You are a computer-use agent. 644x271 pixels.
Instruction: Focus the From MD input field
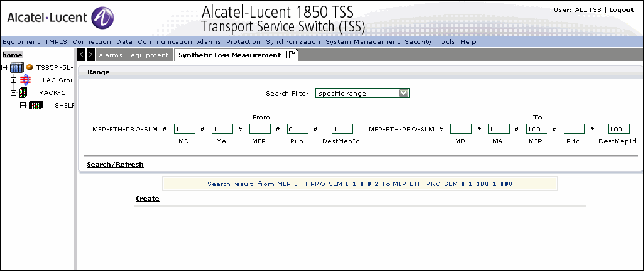[185, 129]
